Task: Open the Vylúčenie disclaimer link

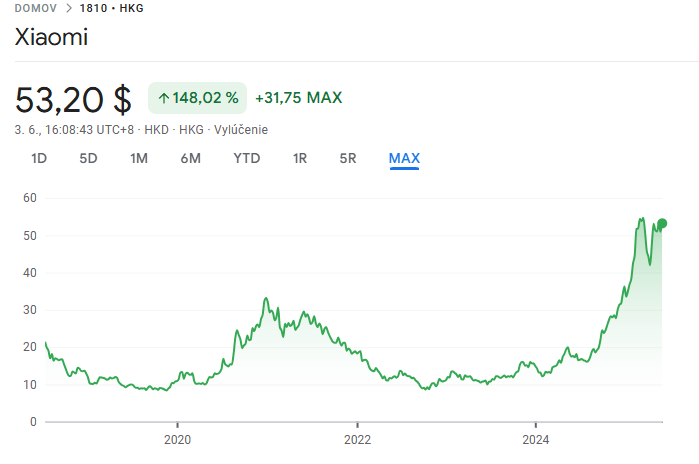Action: (241, 130)
